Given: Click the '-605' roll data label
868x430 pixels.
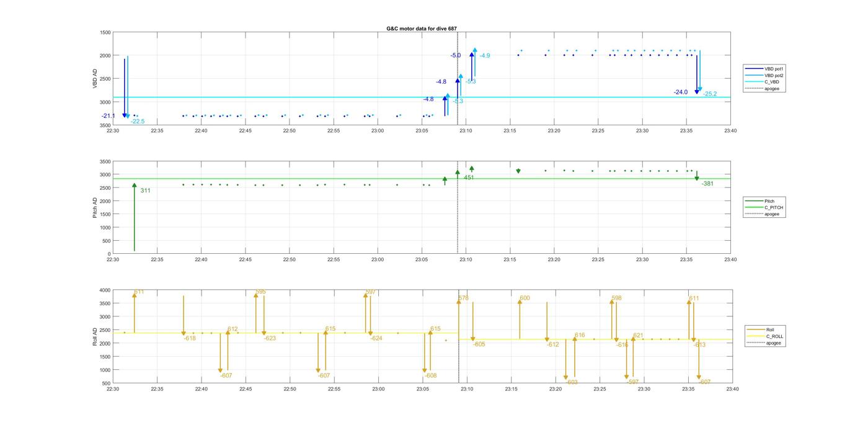Looking at the screenshot, I should [479, 344].
